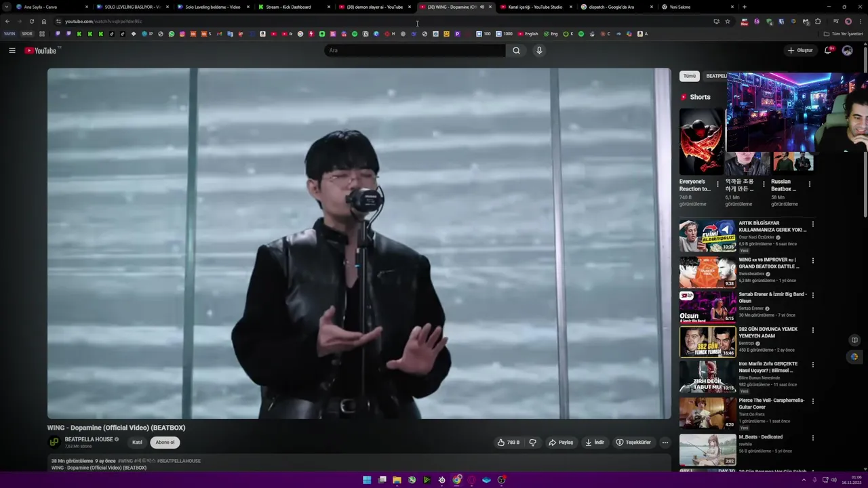Show hidden system tray icons chevron
The image size is (868, 488).
804,480
